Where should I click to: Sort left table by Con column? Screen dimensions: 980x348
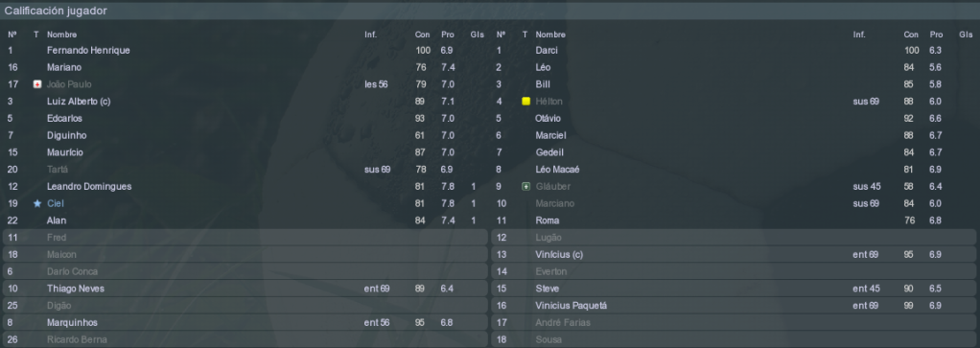(x=422, y=35)
